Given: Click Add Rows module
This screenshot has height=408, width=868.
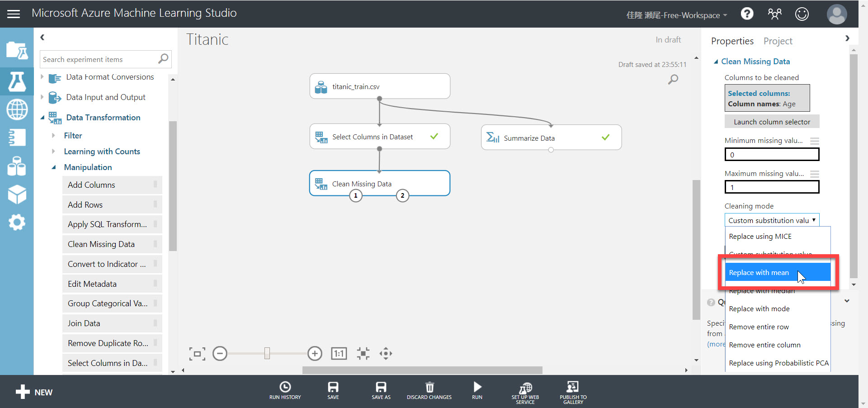Looking at the screenshot, I should 112,204.
